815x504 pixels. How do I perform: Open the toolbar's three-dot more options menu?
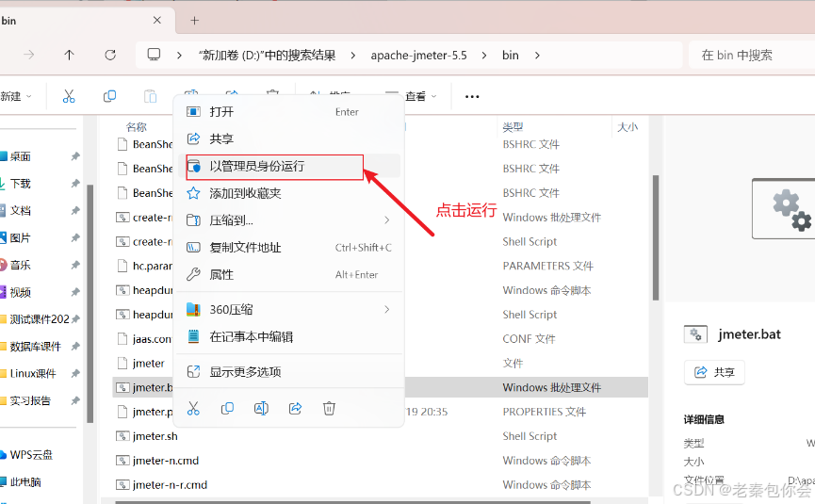472,97
